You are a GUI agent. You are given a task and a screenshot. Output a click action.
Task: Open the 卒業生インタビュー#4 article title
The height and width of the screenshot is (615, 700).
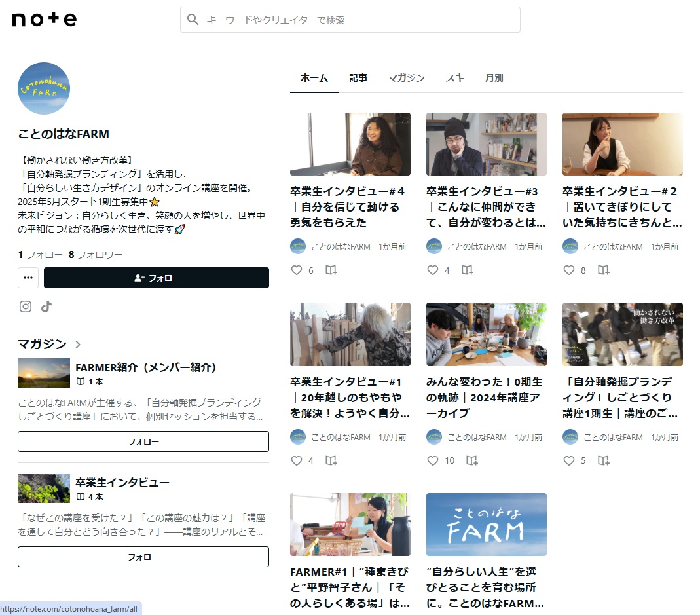tap(348, 207)
